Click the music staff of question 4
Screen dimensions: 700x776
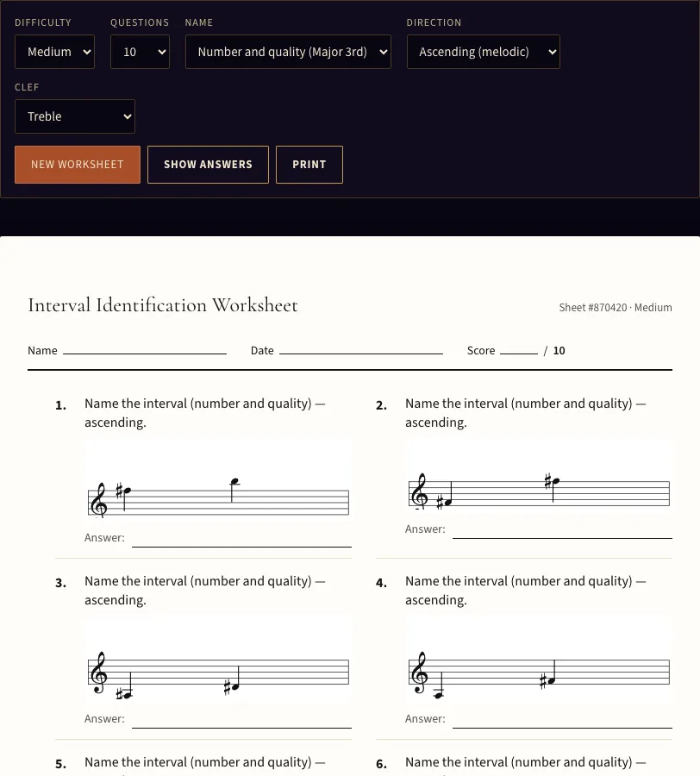coord(539,672)
